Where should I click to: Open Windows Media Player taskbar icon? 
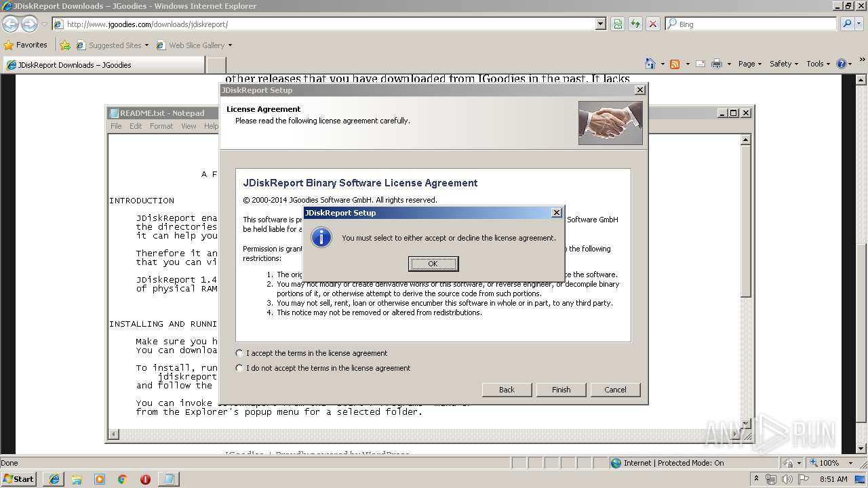[x=100, y=479]
